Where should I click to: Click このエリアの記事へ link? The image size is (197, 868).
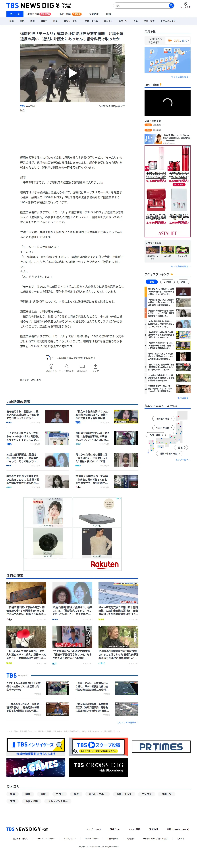(x=127, y=722)
